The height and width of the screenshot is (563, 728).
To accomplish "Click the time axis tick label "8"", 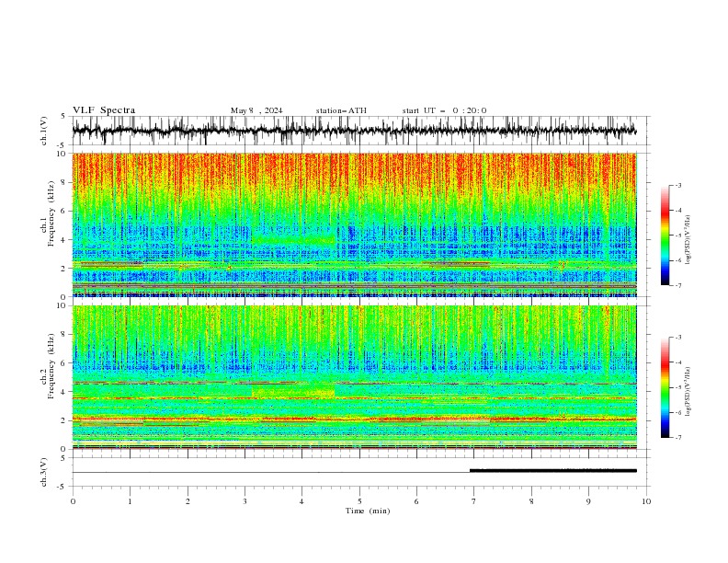I will (531, 501).
